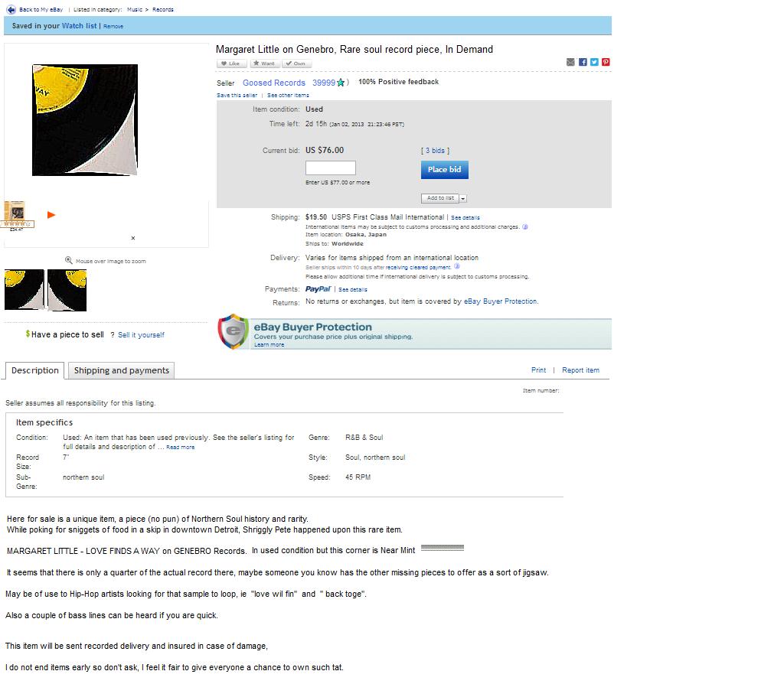
Task: Select the second record thumbnail image
Action: (x=67, y=290)
